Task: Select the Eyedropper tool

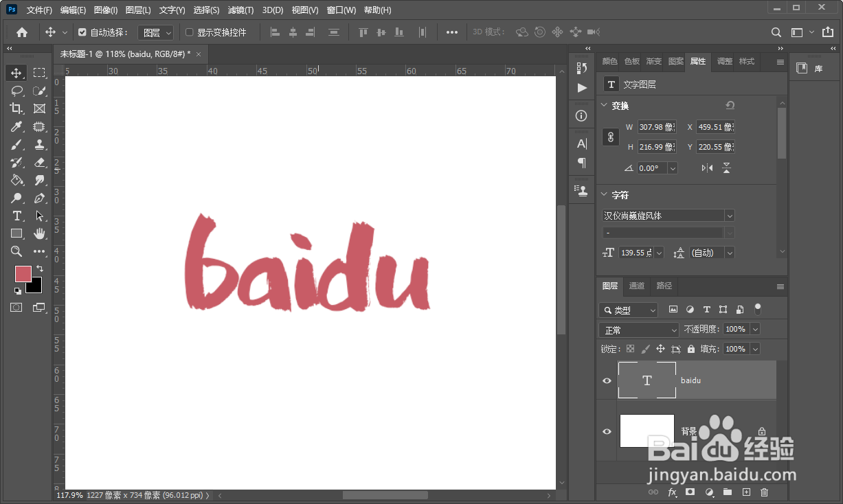Action: (x=16, y=126)
